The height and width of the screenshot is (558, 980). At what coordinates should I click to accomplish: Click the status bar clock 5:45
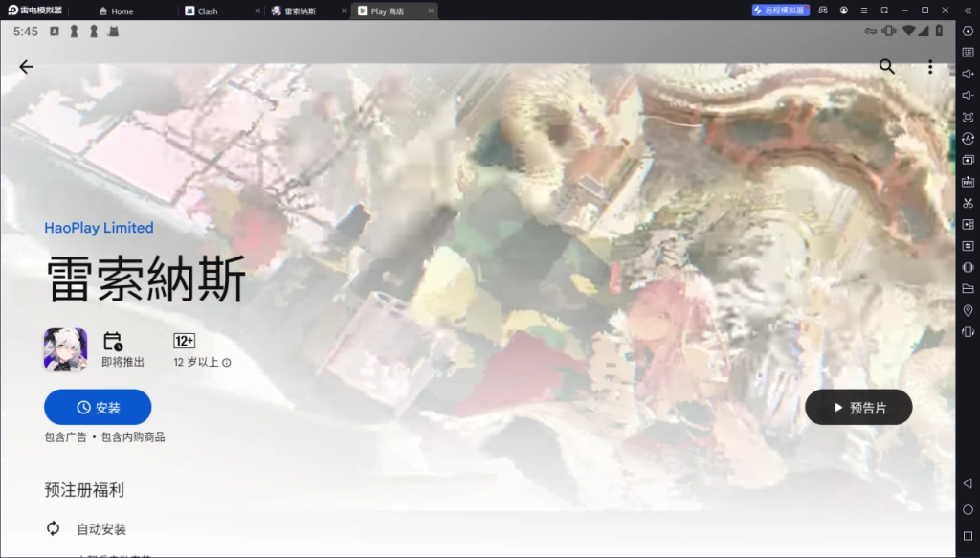26,32
